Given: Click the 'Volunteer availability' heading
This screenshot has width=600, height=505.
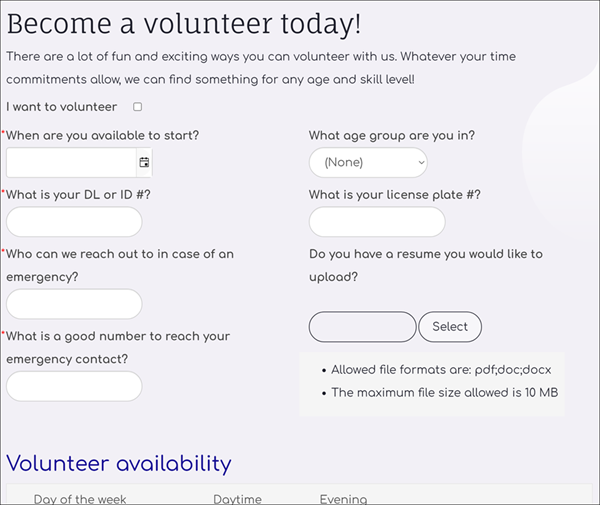Looking at the screenshot, I should [x=119, y=464].
